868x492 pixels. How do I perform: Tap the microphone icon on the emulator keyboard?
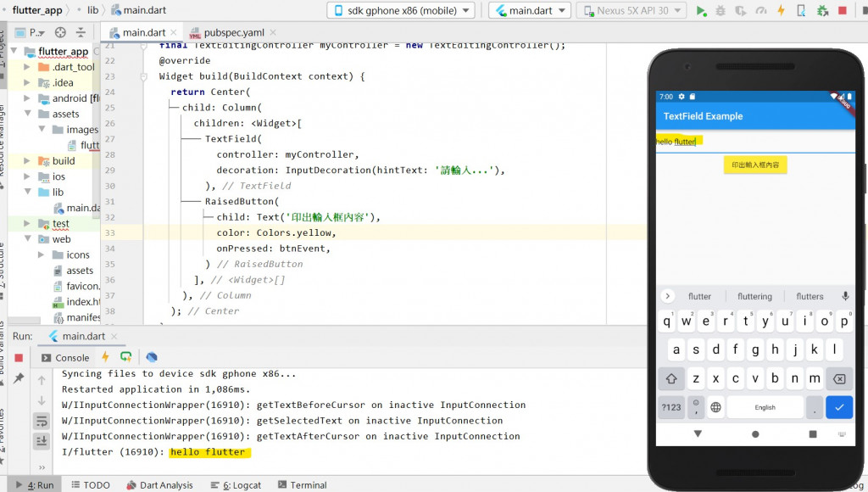[845, 296]
